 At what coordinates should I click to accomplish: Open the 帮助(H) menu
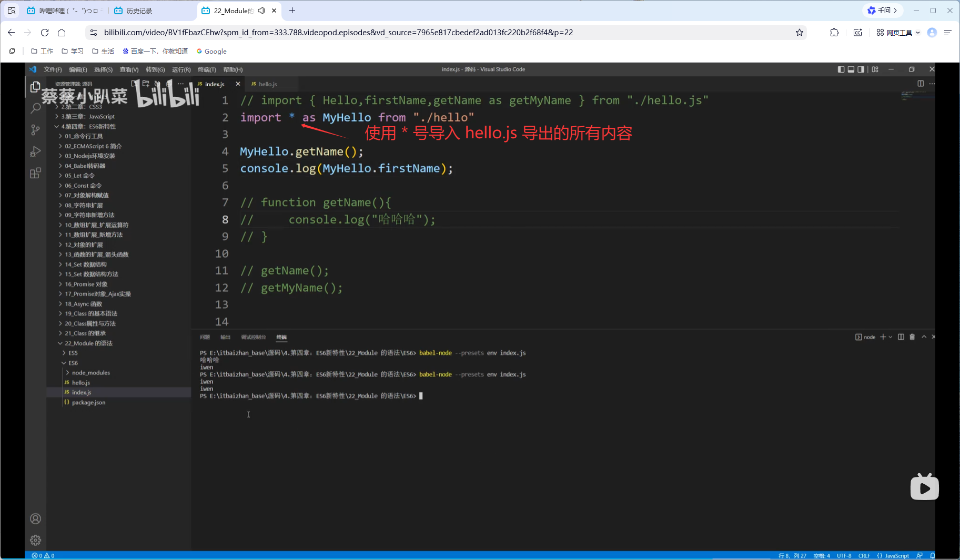(233, 69)
